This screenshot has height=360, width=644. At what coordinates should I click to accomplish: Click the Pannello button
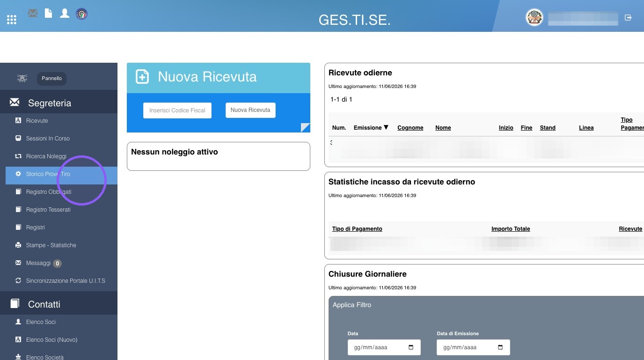pyautogui.click(x=51, y=78)
